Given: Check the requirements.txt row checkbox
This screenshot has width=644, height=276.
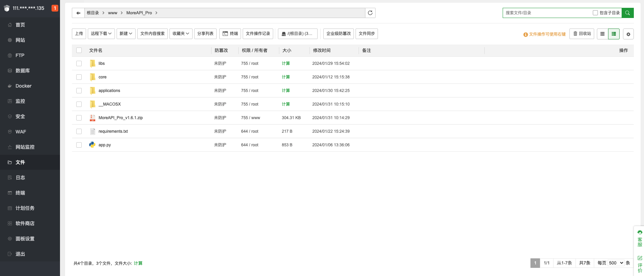Looking at the screenshot, I should coord(79,131).
